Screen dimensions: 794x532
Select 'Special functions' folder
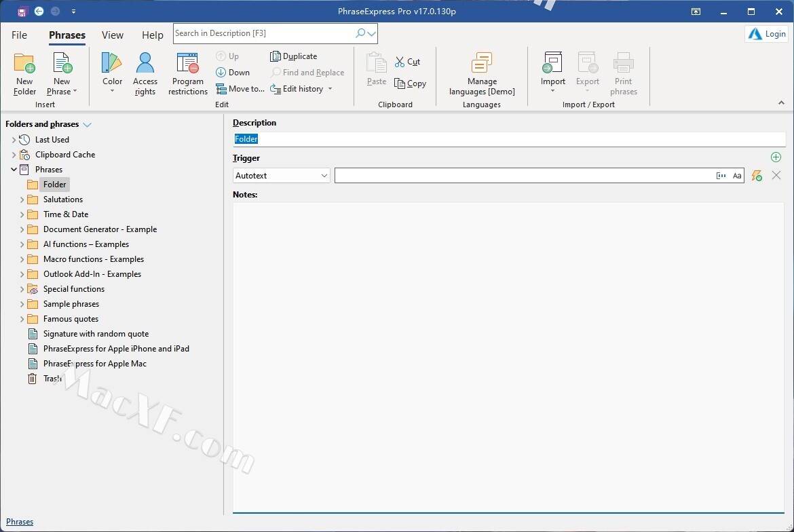[74, 289]
